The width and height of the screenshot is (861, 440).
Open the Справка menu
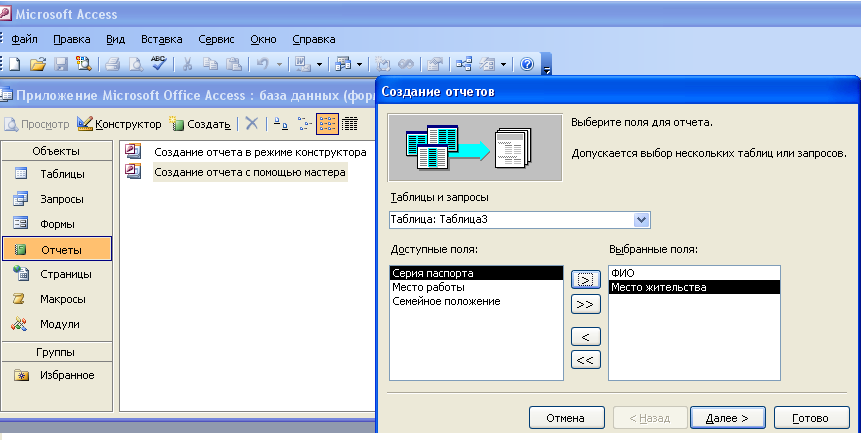(x=314, y=39)
